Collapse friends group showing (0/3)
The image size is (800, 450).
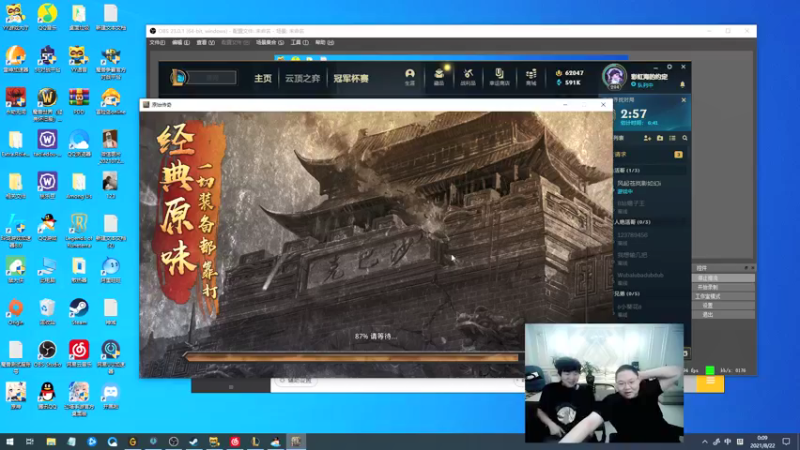point(650,222)
